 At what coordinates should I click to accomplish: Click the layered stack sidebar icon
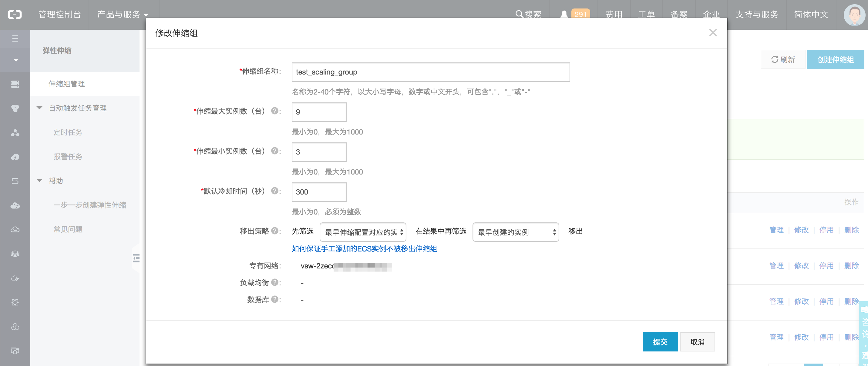coord(15,254)
